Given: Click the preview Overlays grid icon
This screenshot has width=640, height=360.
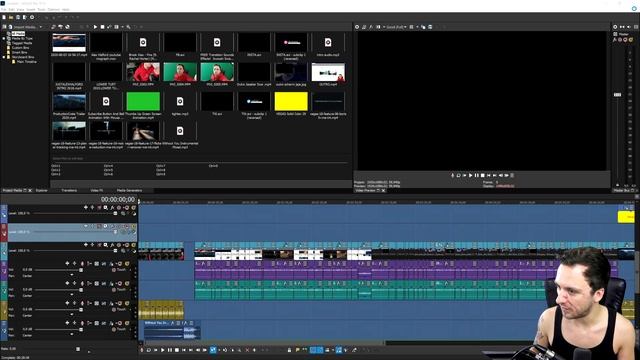Looking at the screenshot, I should click(411, 27).
